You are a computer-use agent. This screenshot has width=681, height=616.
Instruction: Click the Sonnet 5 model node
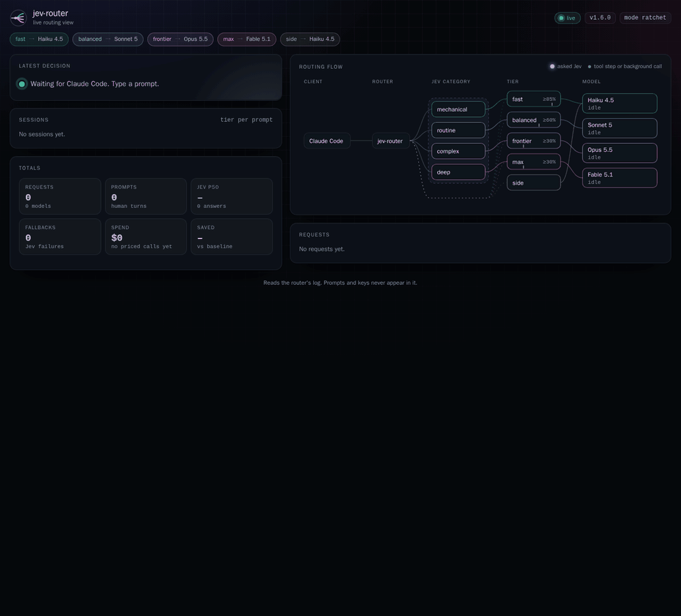click(x=620, y=128)
